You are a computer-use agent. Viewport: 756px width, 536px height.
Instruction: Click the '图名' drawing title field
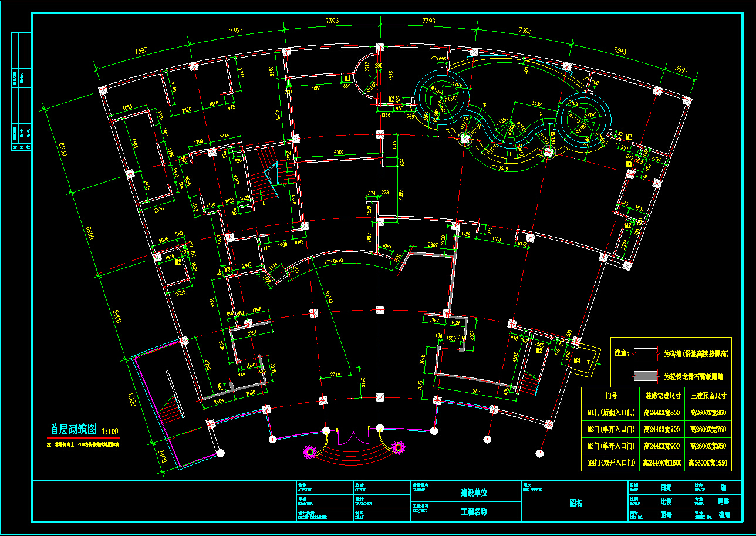[576, 503]
